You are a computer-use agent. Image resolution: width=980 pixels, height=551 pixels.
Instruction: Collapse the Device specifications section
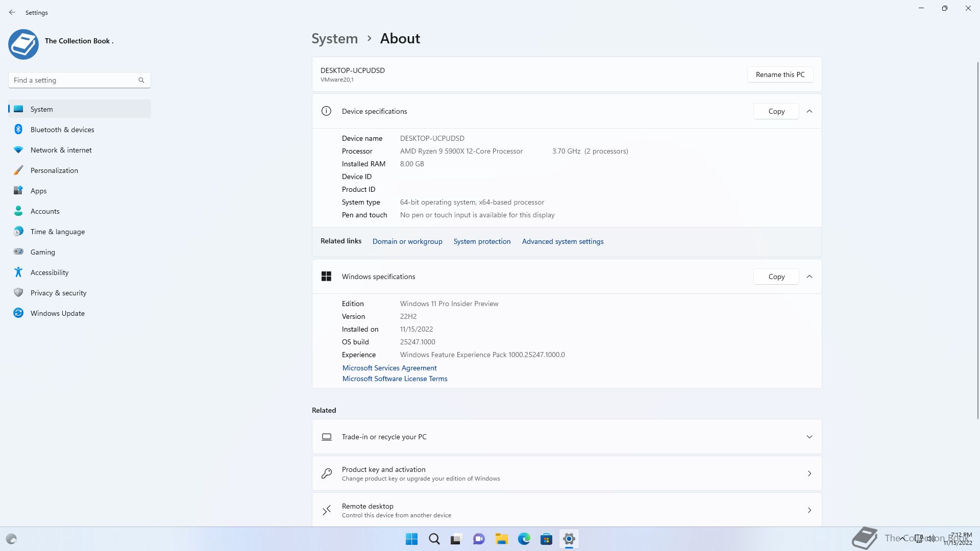coord(810,111)
